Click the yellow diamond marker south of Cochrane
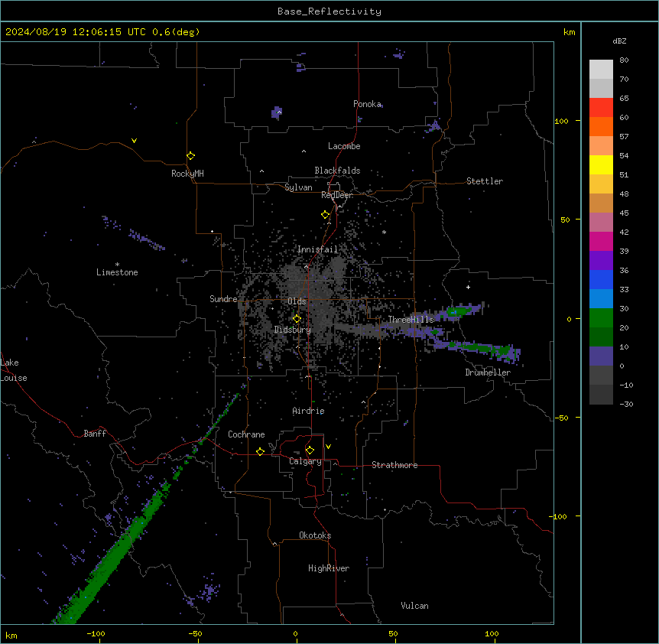This screenshot has height=644, width=659. tap(260, 451)
